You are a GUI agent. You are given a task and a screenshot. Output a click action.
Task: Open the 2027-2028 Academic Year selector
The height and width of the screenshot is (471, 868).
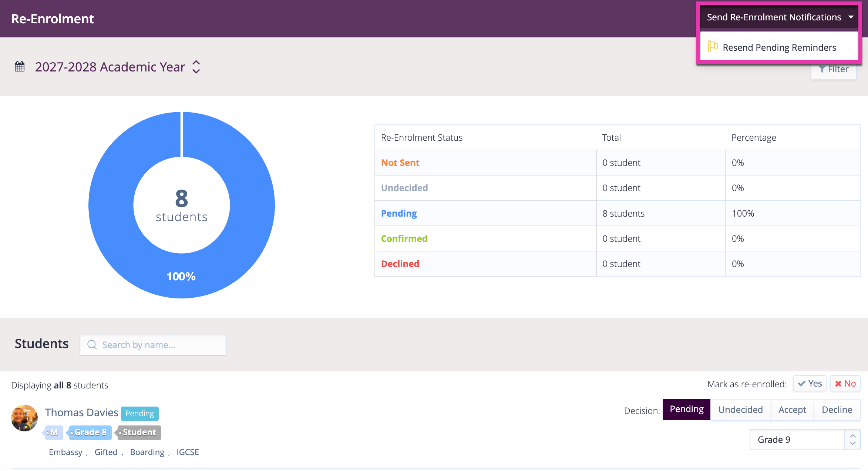pyautogui.click(x=118, y=67)
